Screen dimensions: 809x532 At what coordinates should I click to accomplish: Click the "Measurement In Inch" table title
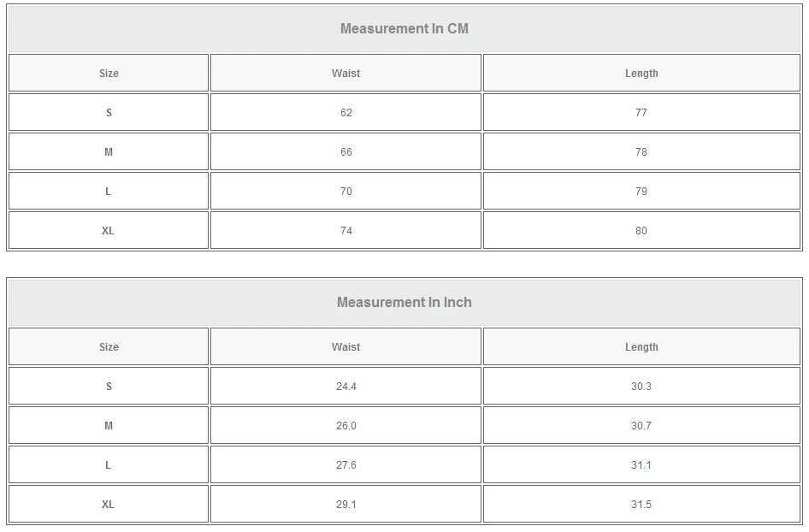[404, 302]
